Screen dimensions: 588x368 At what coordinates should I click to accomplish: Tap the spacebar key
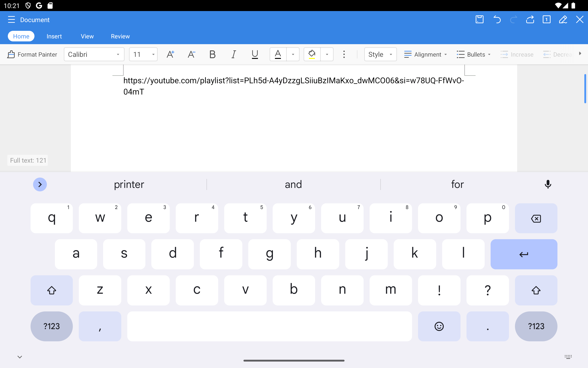coord(269,326)
